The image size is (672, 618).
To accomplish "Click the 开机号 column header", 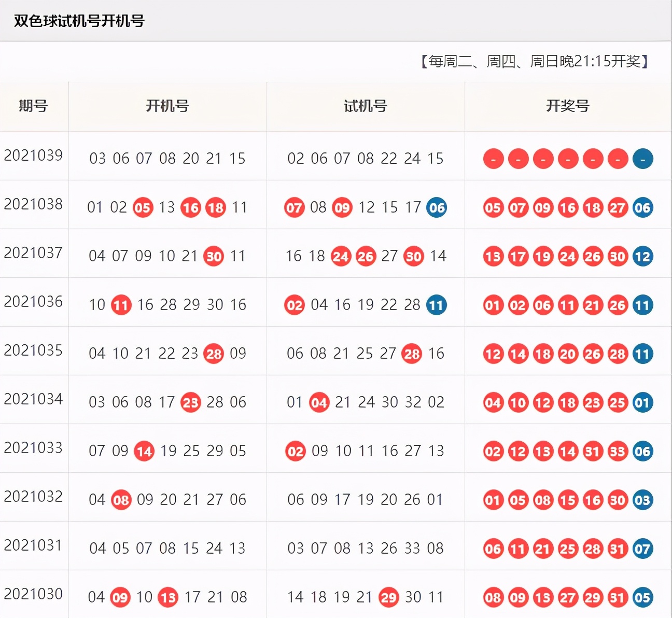I will (167, 106).
